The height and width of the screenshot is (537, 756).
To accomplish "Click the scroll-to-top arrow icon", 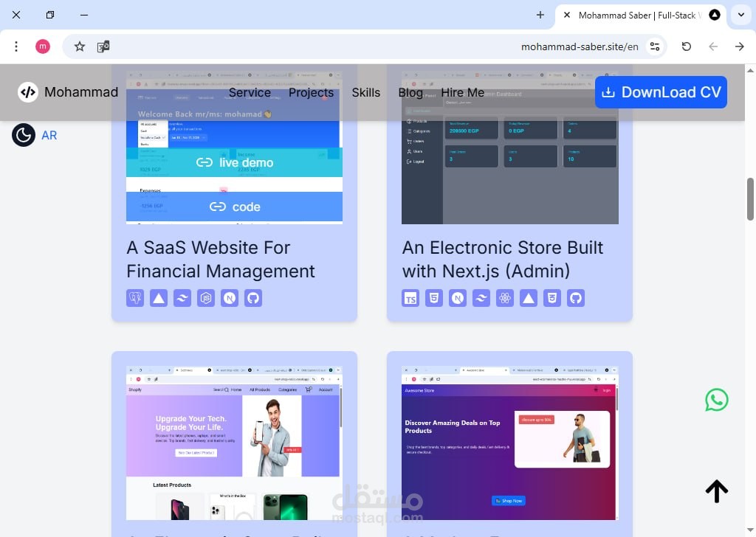I will tap(716, 491).
